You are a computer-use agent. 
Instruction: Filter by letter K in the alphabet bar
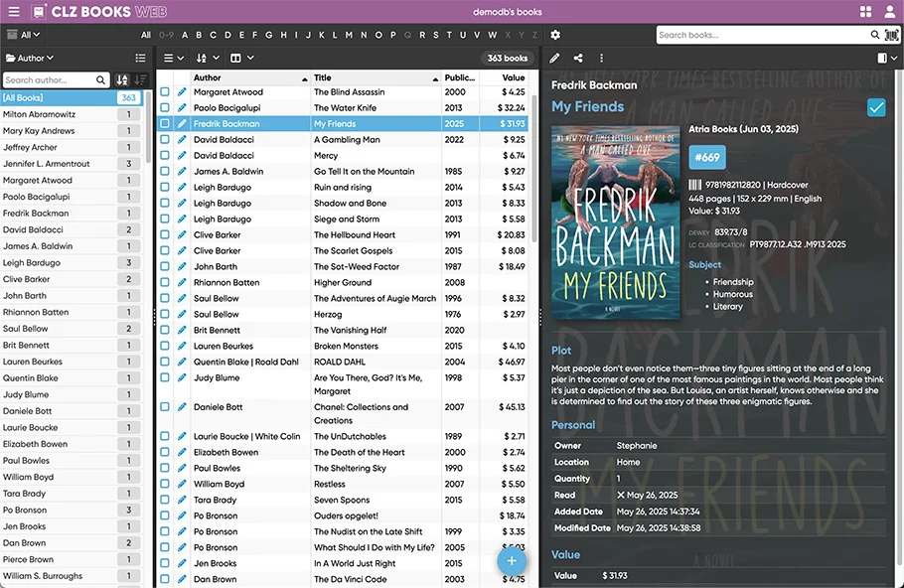[322, 35]
